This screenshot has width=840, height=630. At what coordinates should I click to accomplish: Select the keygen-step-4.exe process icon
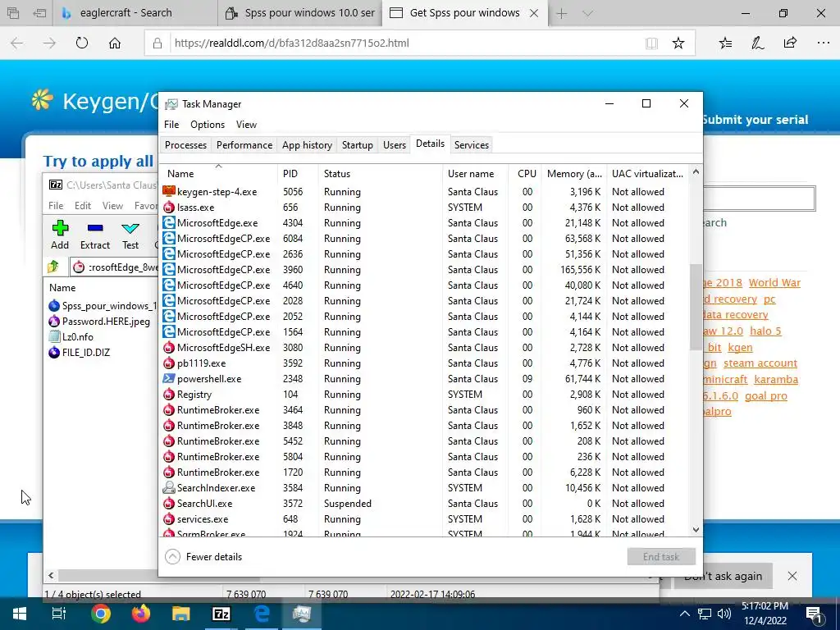[169, 192]
